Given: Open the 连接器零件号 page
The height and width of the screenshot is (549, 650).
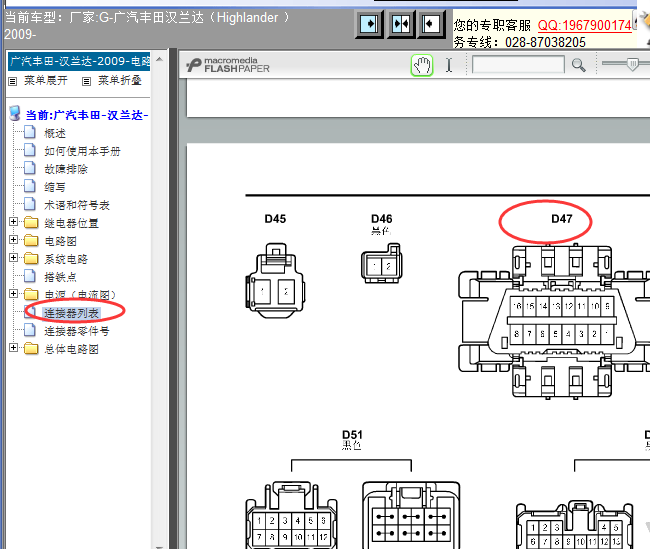Looking at the screenshot, I should pyautogui.click(x=77, y=331).
